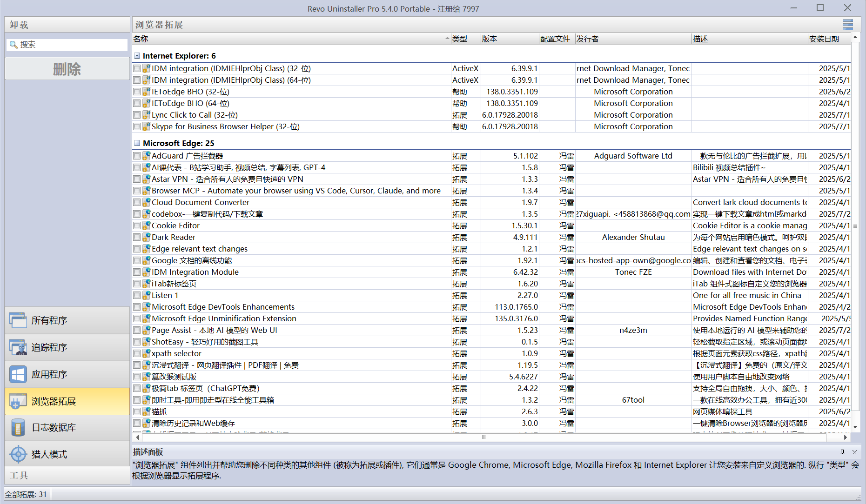866x504 pixels.
Task: Select IDM integration (64-位) row
Action: [x=491, y=80]
